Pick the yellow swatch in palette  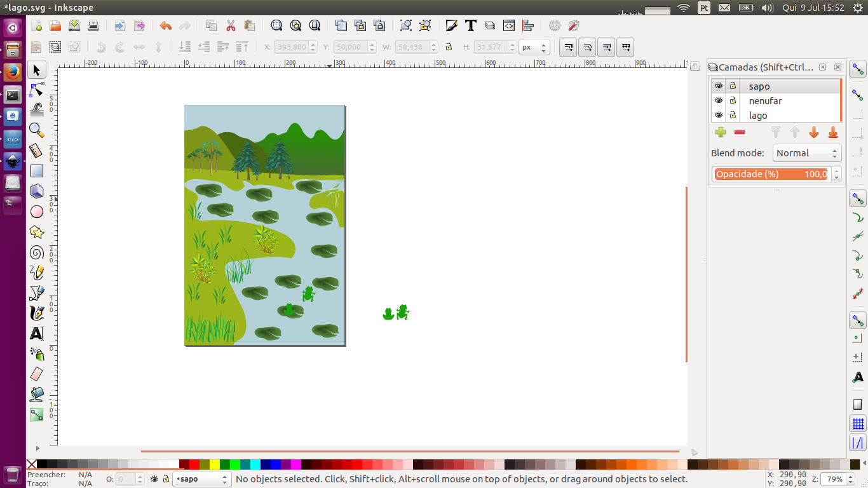215,464
